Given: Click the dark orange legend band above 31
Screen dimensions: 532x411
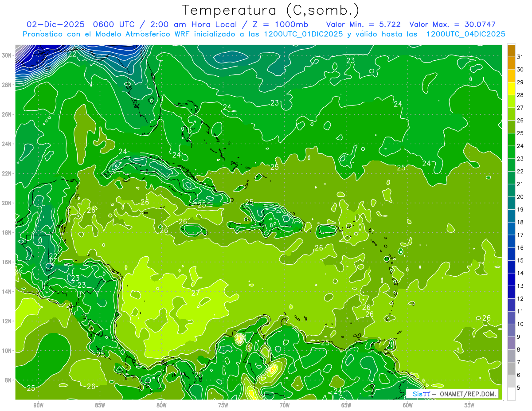Looking at the screenshot, I should [x=511, y=51].
